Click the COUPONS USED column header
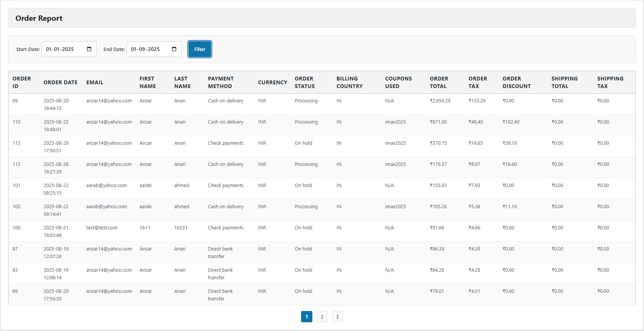Viewport: 644px width, 331px height. pos(398,82)
